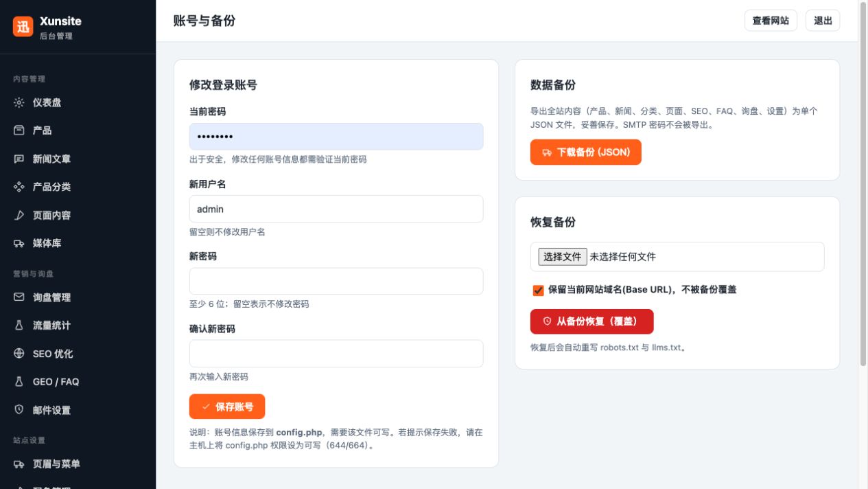Focus the 确认新密码 input field
Image resolution: width=868 pixels, height=489 pixels.
pyautogui.click(x=336, y=354)
